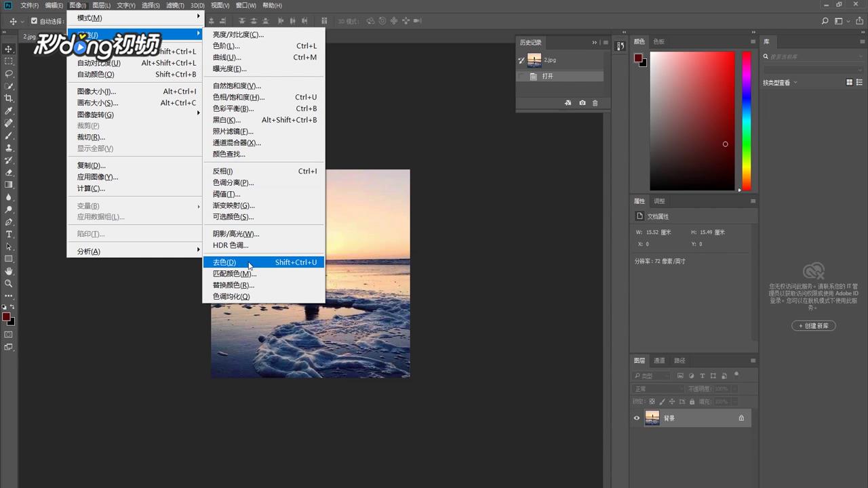This screenshot has width=868, height=488.
Task: Select the Move tool
Action: [x=9, y=49]
